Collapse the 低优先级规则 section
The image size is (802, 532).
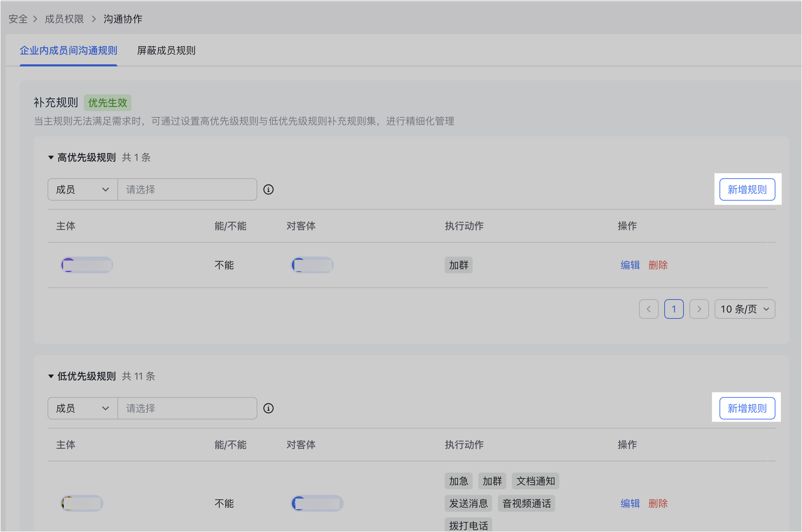click(51, 376)
